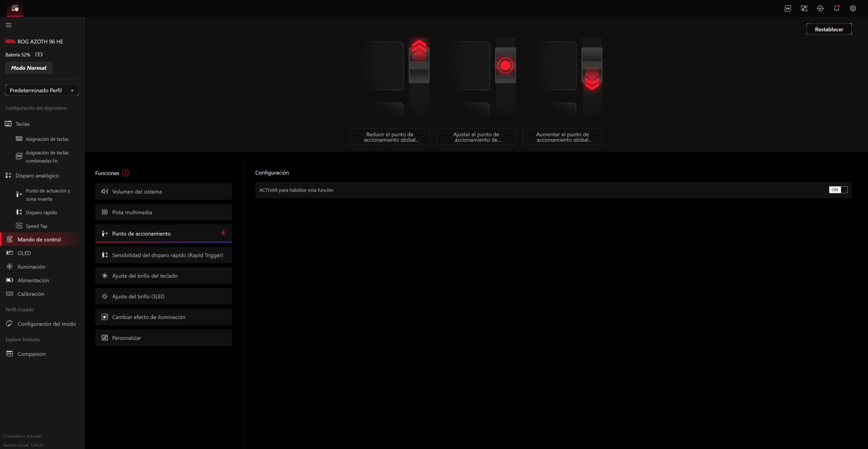Toggle the ACTIVAR function ON switch
868x449 pixels.
[x=838, y=190]
